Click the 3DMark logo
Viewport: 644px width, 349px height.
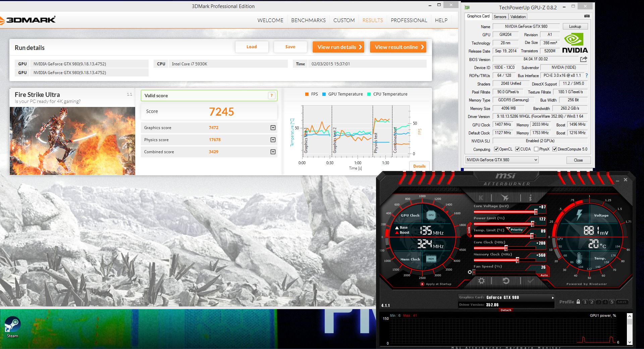(x=28, y=20)
